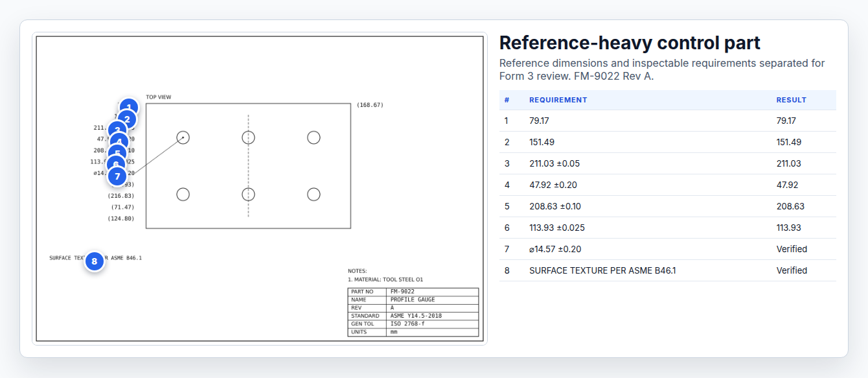This screenshot has width=868, height=378.
Task: Click the 'mm' units value in title block
Action: (x=394, y=332)
